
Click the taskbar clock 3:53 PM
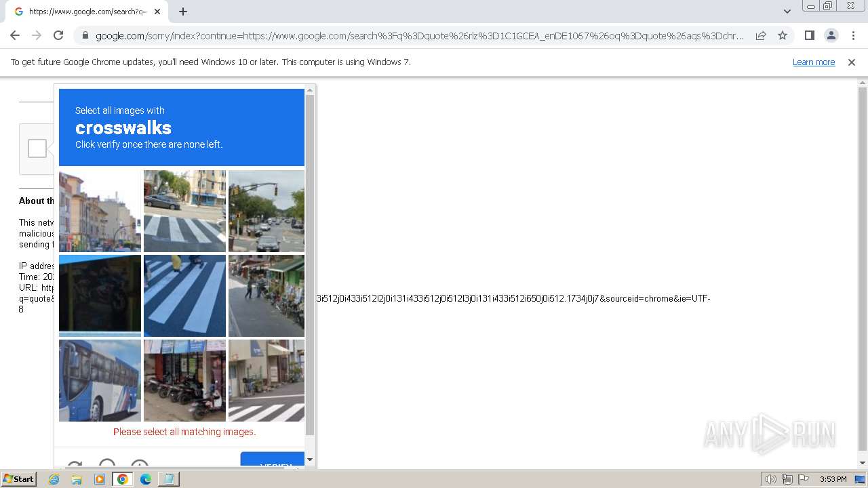pyautogui.click(x=833, y=479)
